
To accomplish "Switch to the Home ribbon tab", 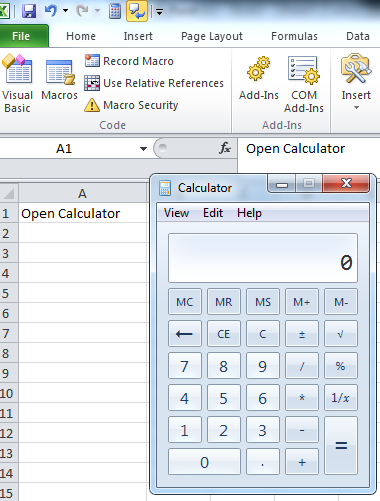I will coord(81,36).
